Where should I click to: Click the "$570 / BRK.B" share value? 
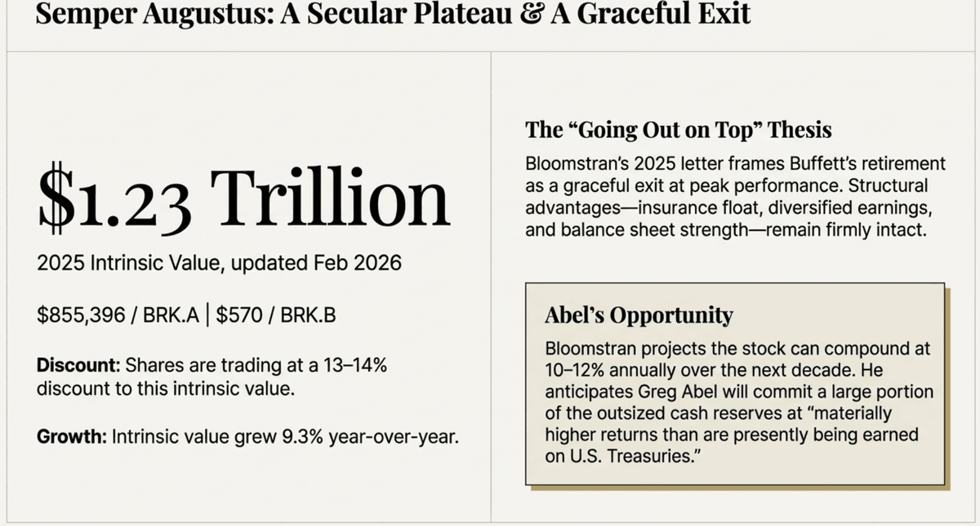(x=276, y=316)
